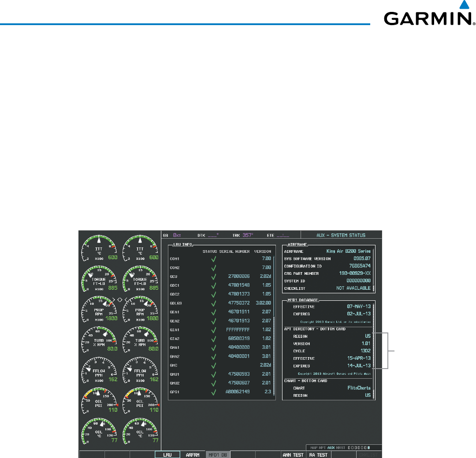
Task: Click the King Air B200 Series airframe value
Action: click(349, 251)
